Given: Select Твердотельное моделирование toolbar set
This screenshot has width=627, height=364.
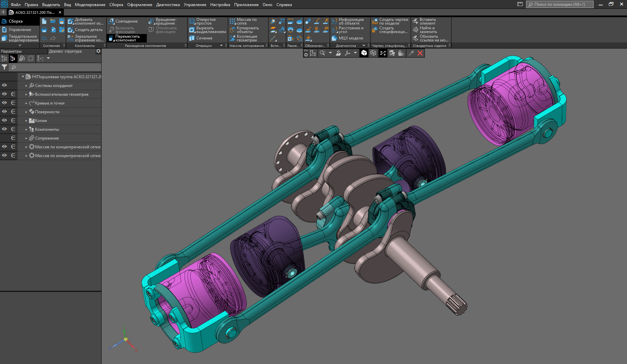Looking at the screenshot, I should [x=20, y=38].
